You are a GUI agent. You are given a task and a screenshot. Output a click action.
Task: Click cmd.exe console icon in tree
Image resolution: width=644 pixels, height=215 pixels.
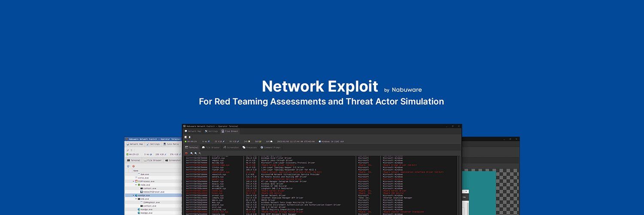point(139,199)
